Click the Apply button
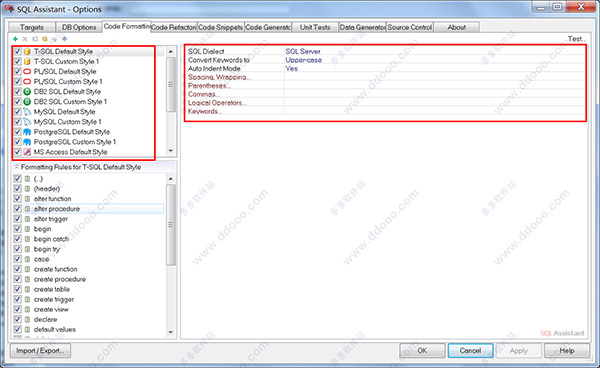This screenshot has width=600, height=368. click(x=518, y=350)
